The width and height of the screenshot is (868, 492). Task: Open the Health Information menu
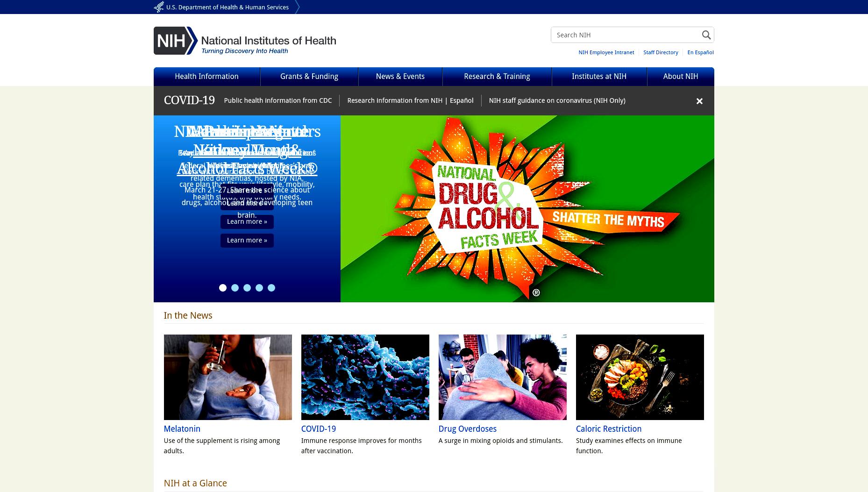click(x=206, y=77)
